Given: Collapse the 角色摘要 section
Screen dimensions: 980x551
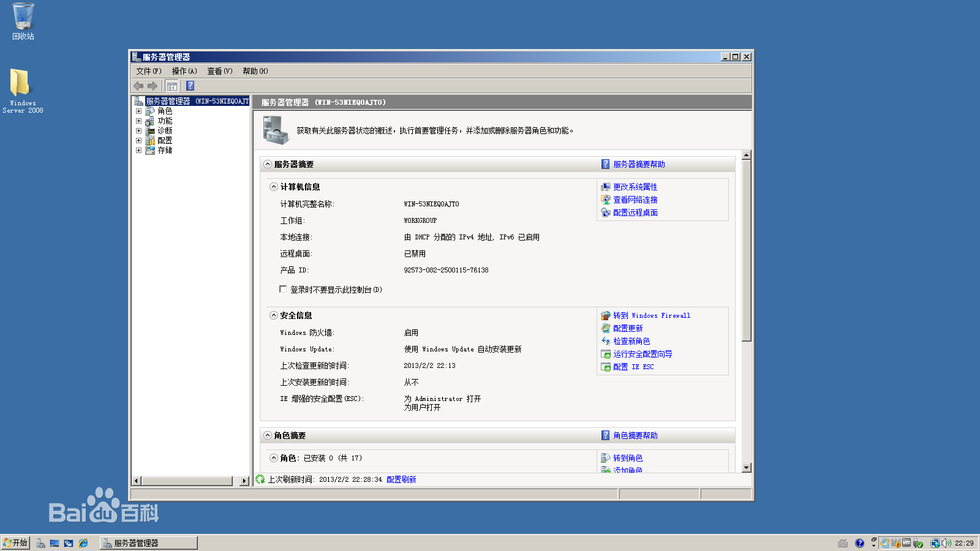Looking at the screenshot, I should pos(268,435).
